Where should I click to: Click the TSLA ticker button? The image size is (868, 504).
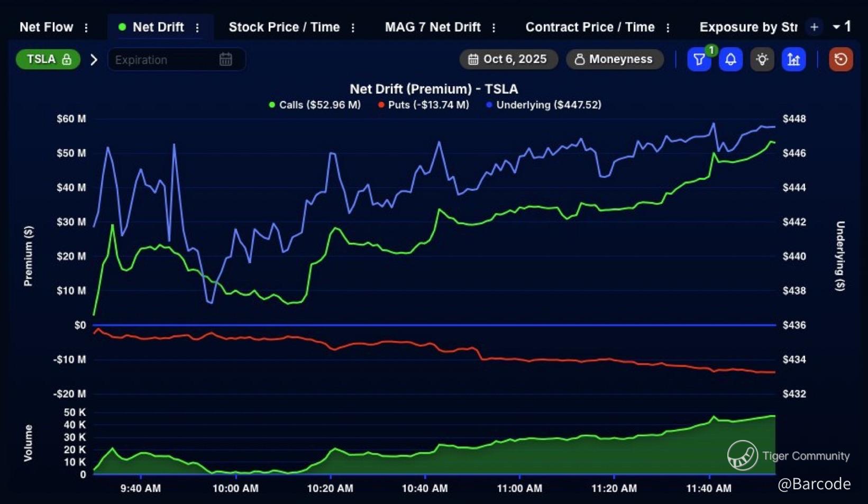[48, 59]
